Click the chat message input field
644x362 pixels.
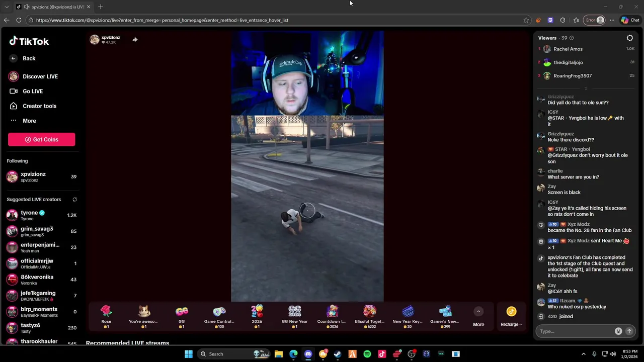click(x=576, y=331)
